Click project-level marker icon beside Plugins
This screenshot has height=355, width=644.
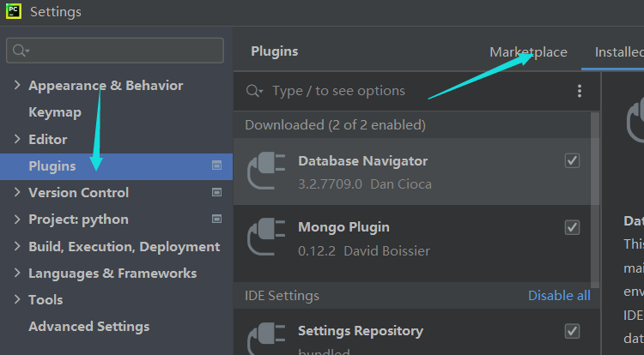(216, 165)
